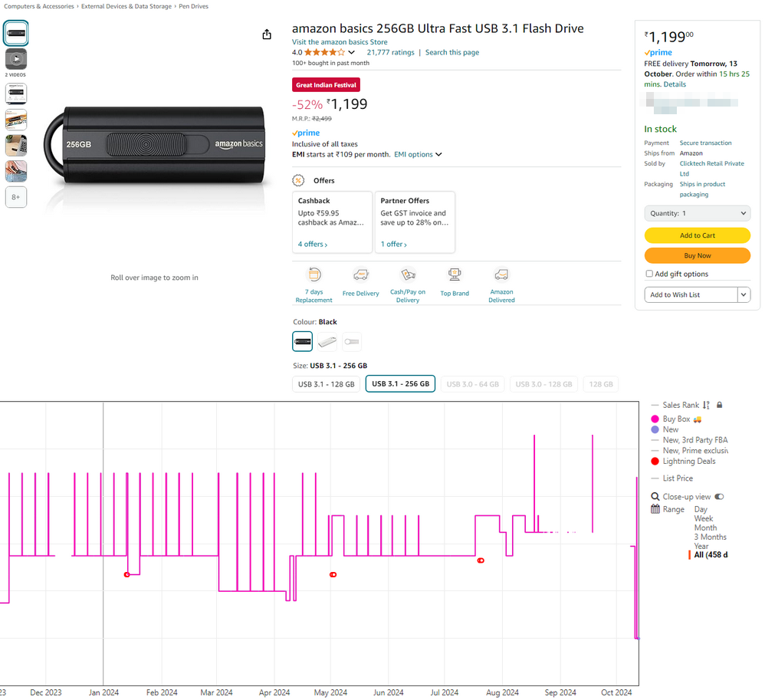Open 1 offer under Partner Offers
This screenshot has height=700, width=765.
pyautogui.click(x=393, y=244)
